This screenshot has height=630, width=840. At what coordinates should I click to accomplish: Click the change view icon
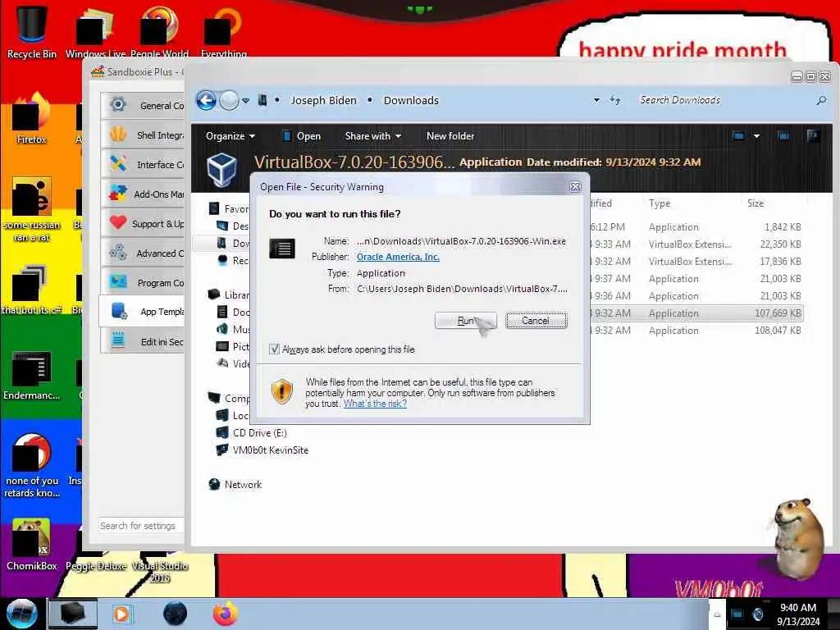tap(739, 136)
